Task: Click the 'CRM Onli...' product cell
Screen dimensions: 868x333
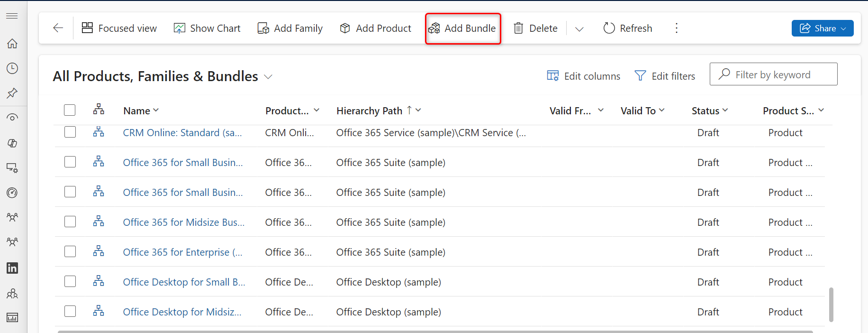Action: click(x=289, y=133)
